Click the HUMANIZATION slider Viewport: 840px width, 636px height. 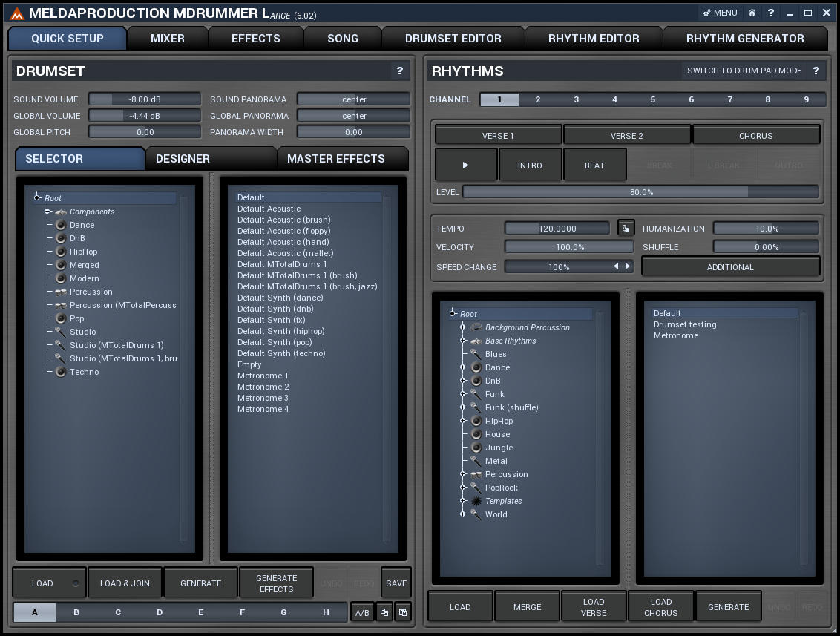(x=766, y=229)
